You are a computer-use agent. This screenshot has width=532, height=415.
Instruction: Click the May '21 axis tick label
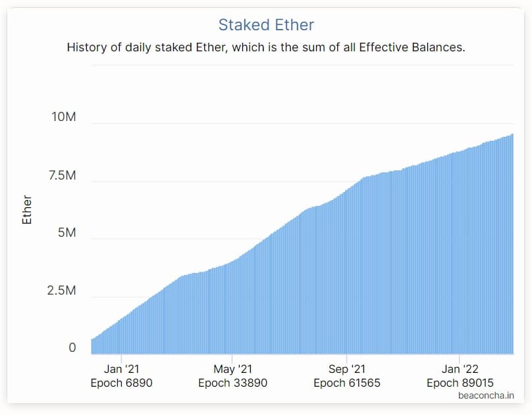pos(233,369)
